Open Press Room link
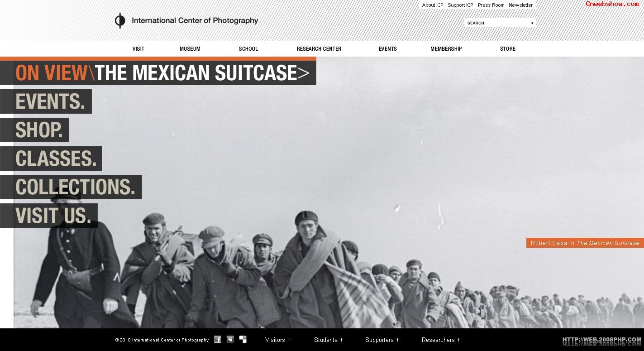 [x=491, y=5]
